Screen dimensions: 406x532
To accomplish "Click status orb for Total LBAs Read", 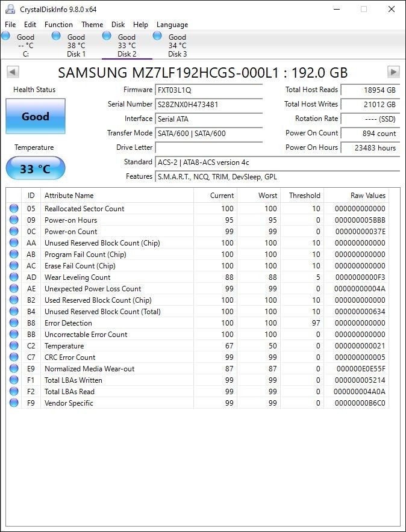I will pyautogui.click(x=14, y=391).
